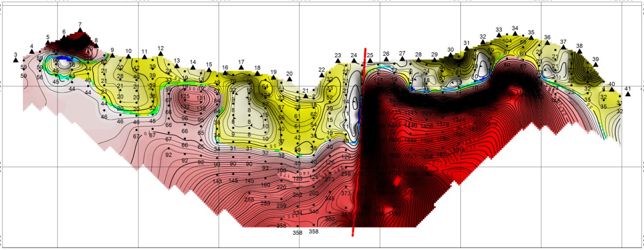Select station 41 triangle marker

point(628,94)
